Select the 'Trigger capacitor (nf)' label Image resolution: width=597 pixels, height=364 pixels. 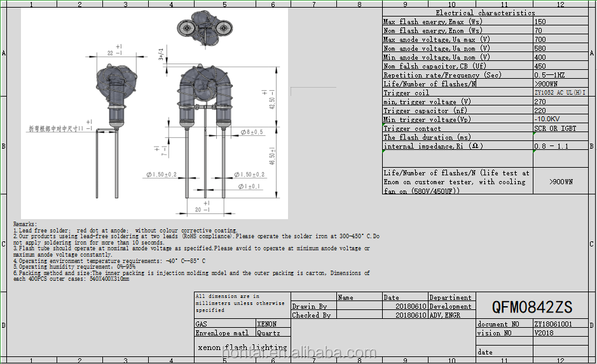point(425,111)
